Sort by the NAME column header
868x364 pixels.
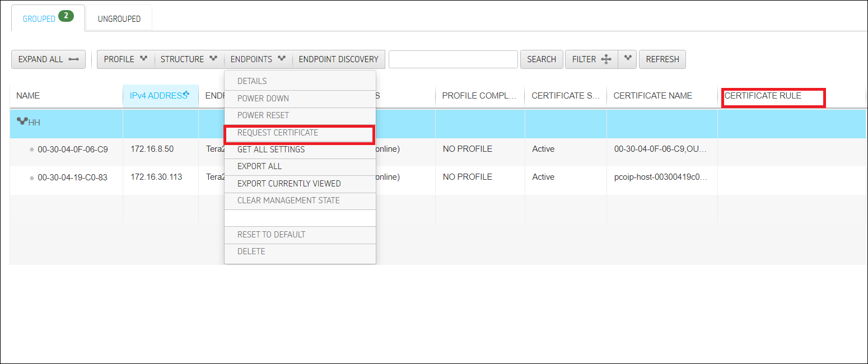66,96
